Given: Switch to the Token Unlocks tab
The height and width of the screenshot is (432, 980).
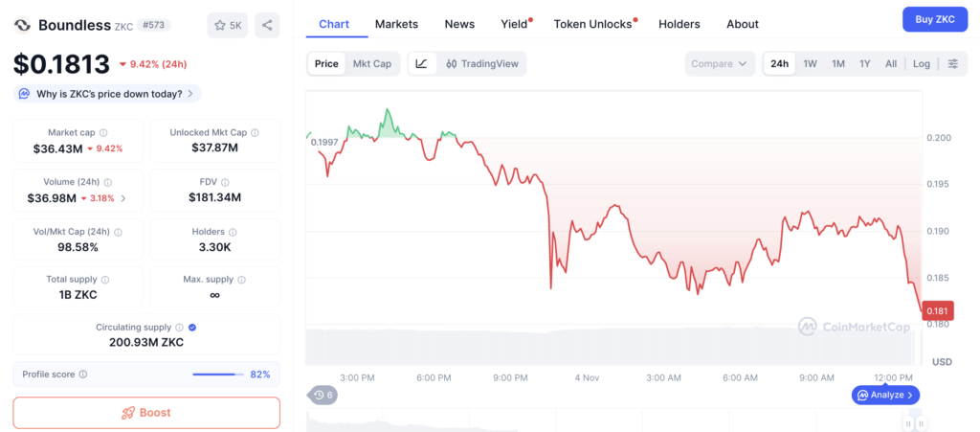Looking at the screenshot, I should coord(593,24).
